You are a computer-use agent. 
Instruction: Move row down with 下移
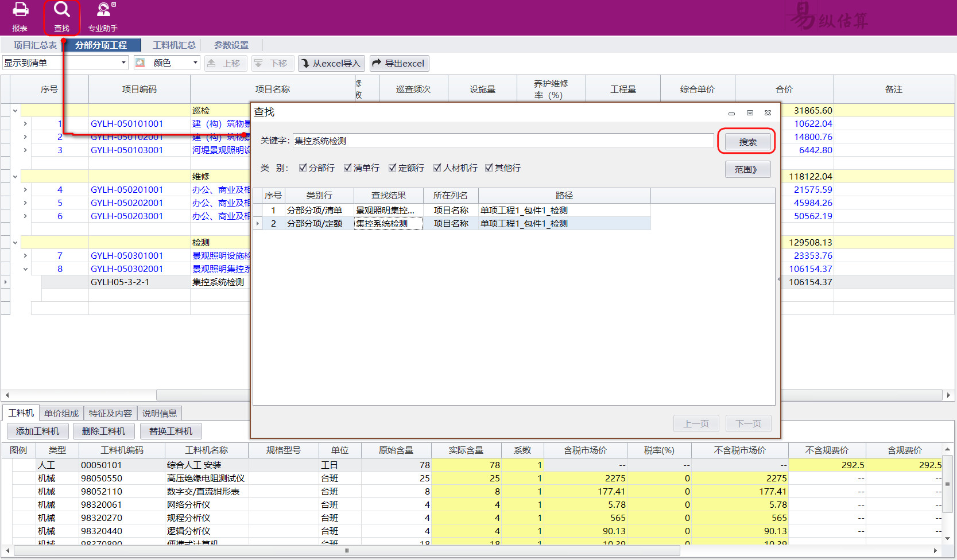(272, 63)
